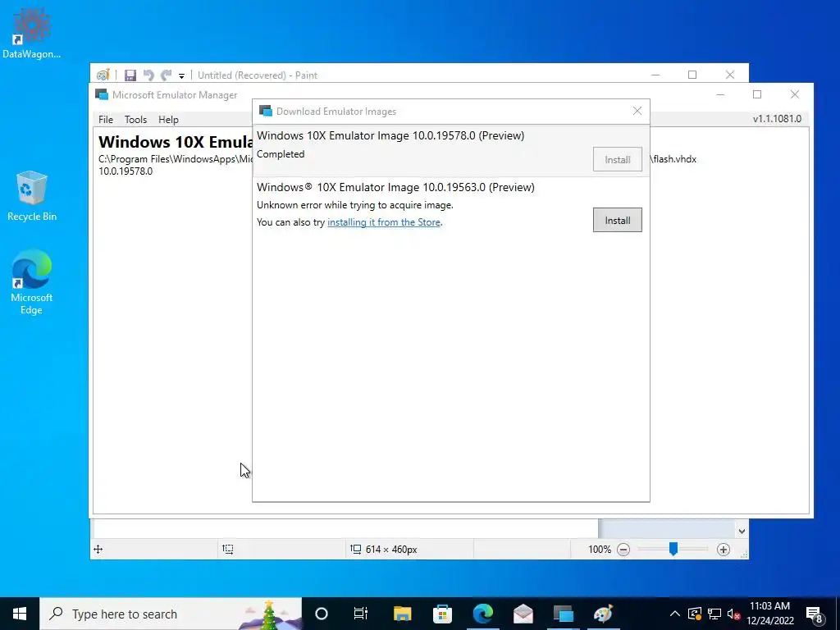This screenshot has width=840, height=630.
Task: Open Microsoft Store from the taskbar
Action: pos(442,614)
